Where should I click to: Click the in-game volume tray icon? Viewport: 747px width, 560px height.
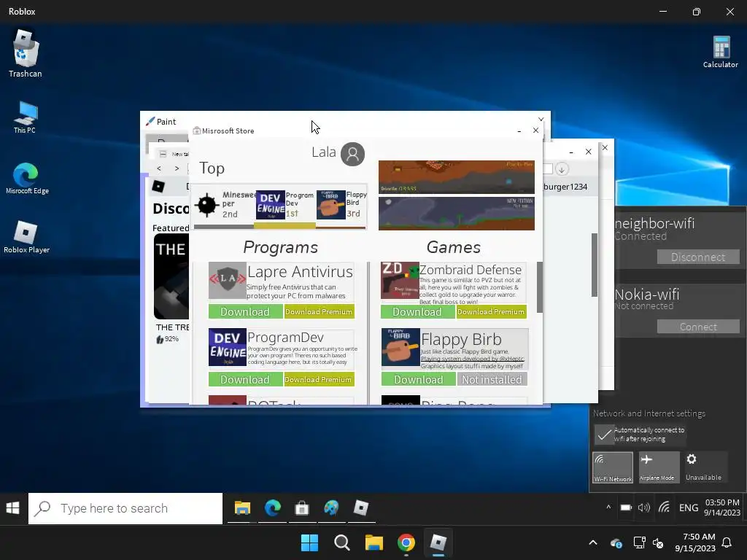point(644,507)
